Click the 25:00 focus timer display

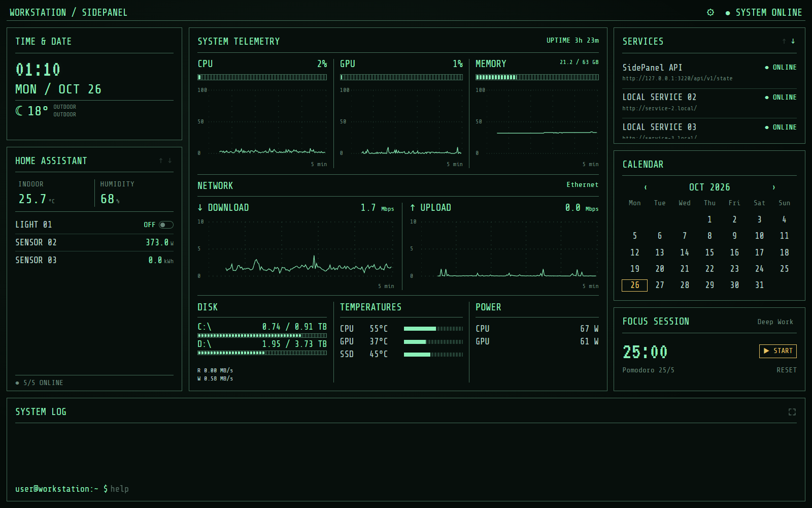click(x=645, y=352)
